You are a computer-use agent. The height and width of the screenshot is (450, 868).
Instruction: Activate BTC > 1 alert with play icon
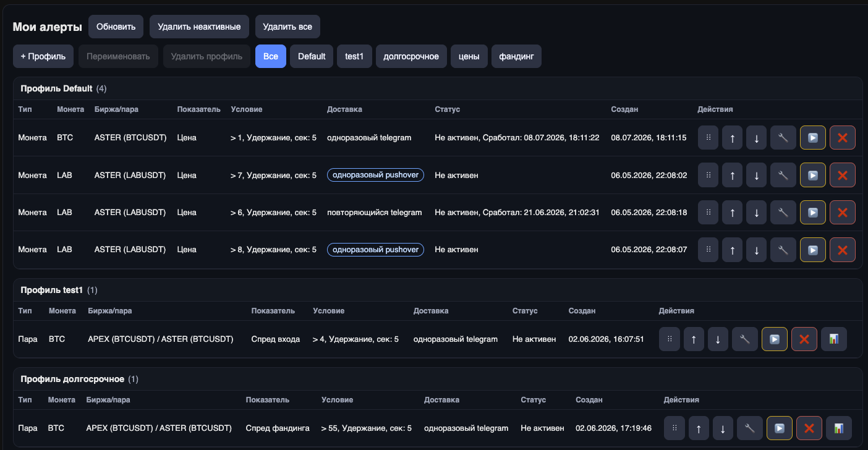pos(813,138)
